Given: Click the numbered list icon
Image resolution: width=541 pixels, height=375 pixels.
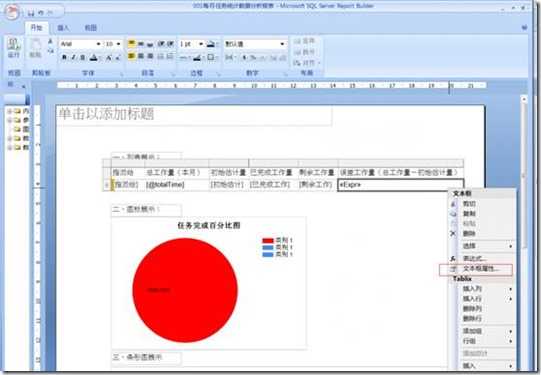Looking at the screenshot, I should click(x=170, y=56).
